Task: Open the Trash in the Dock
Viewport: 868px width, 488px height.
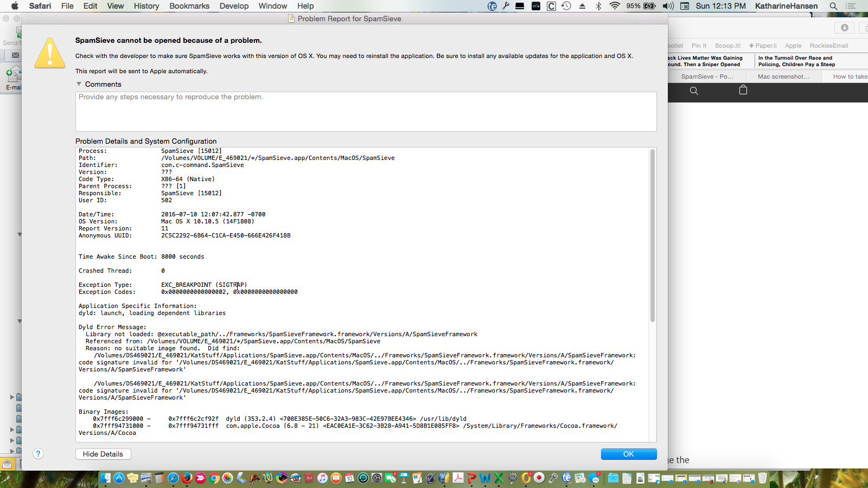Action: coord(762,478)
